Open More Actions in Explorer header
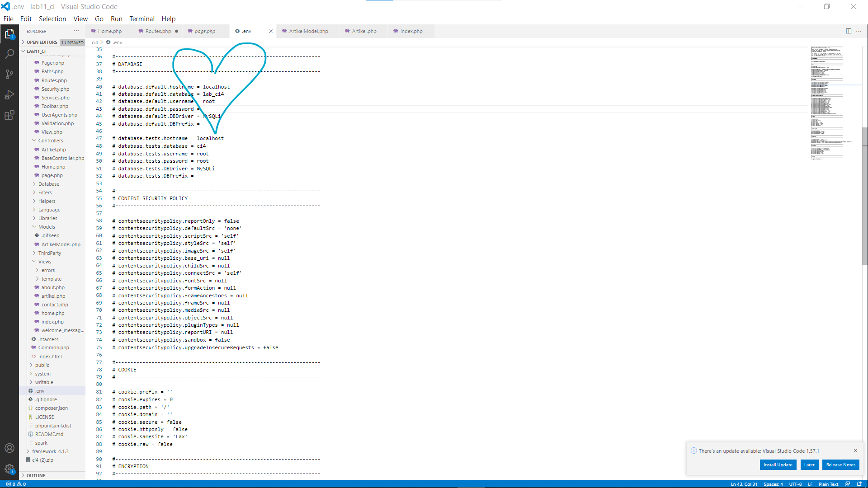The width and height of the screenshot is (868, 488). pyautogui.click(x=76, y=31)
